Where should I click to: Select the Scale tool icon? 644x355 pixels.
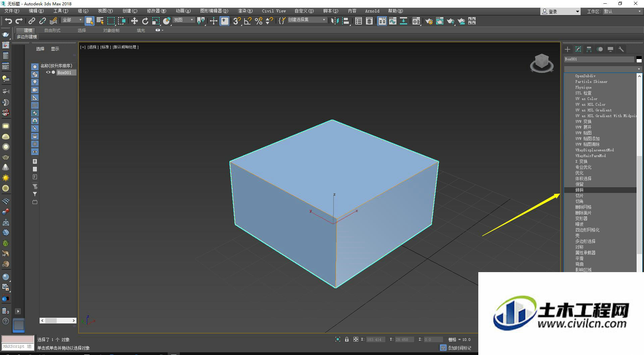point(156,21)
